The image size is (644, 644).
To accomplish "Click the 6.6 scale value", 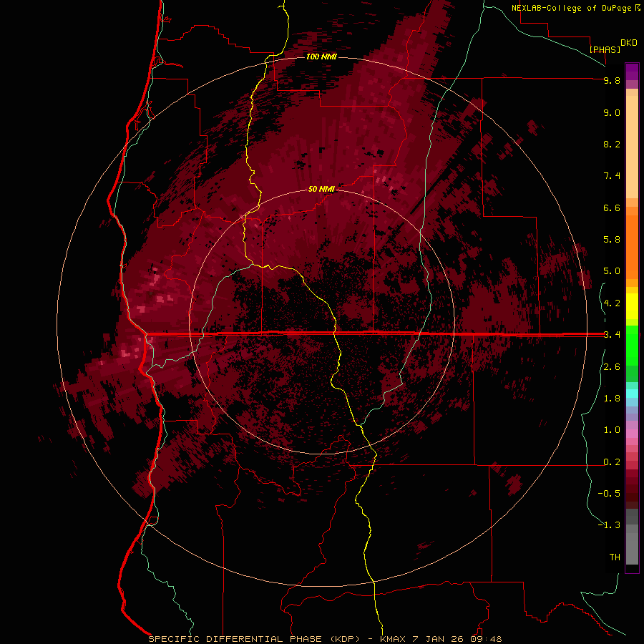I will pyautogui.click(x=612, y=208).
